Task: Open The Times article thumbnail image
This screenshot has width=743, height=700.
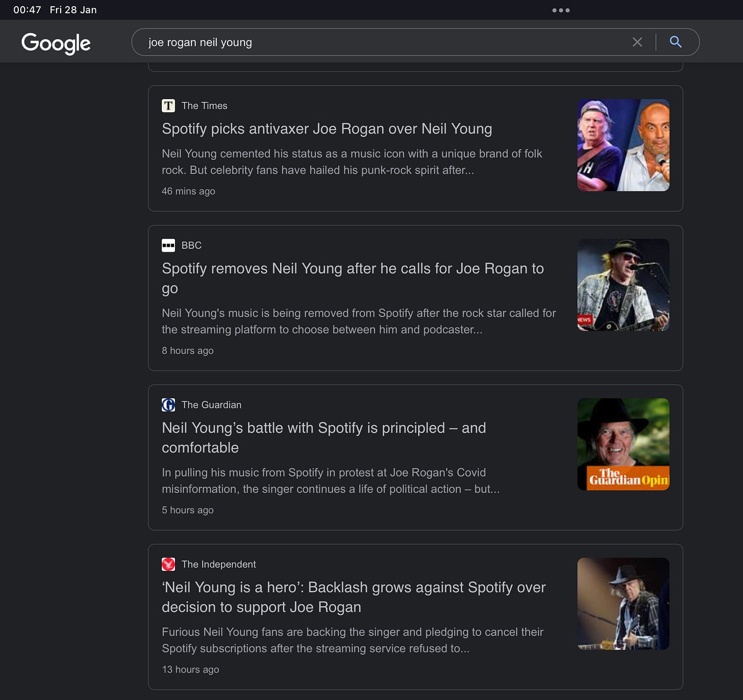Action: 623,145
